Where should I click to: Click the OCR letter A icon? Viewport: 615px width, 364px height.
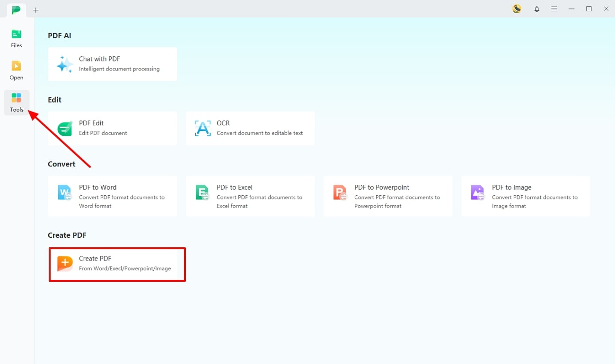[x=203, y=128]
